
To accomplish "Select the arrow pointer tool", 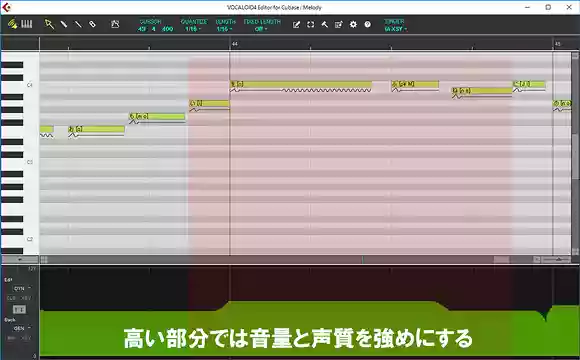I will [x=49, y=24].
